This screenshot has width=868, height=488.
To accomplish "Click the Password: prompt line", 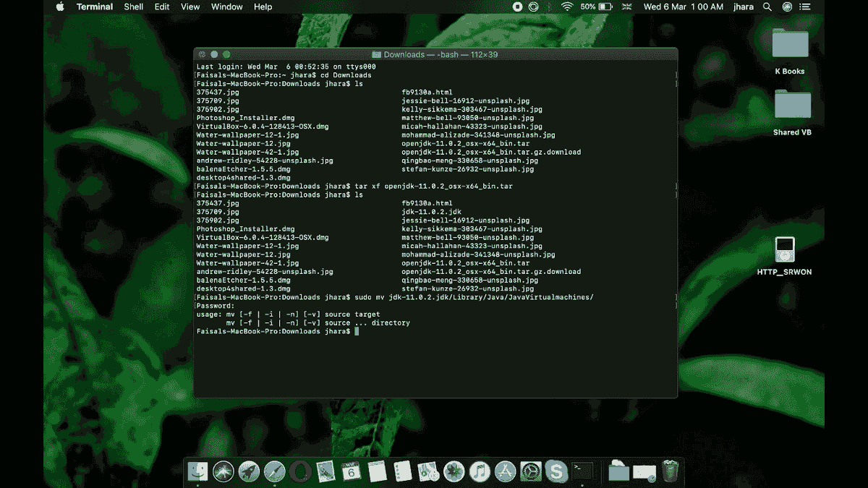I will pyautogui.click(x=216, y=306).
